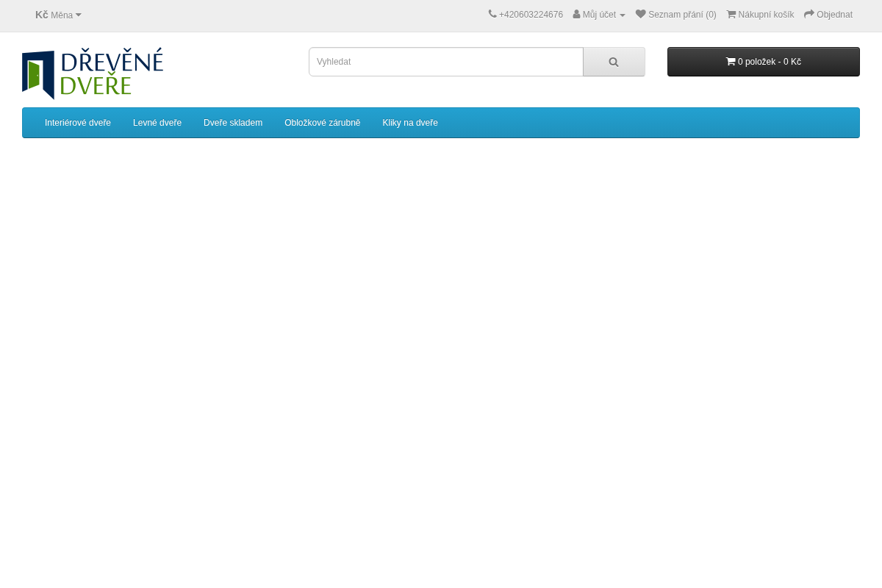Go to Levné dveře category
The image size is (882, 588).
(157, 123)
